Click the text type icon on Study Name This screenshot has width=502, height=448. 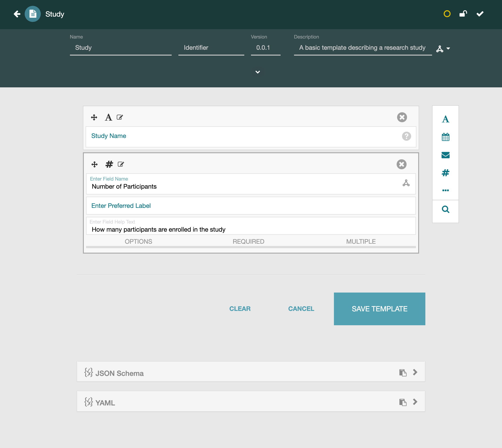[x=108, y=117]
